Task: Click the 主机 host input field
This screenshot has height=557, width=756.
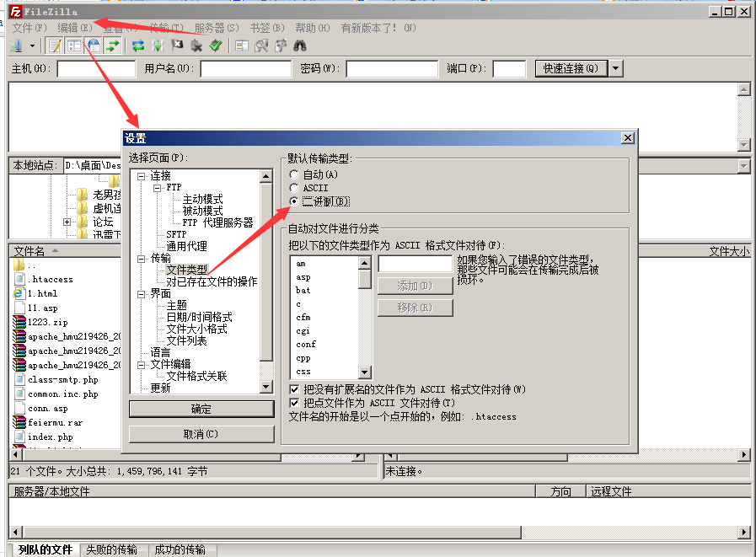Action: [x=95, y=69]
